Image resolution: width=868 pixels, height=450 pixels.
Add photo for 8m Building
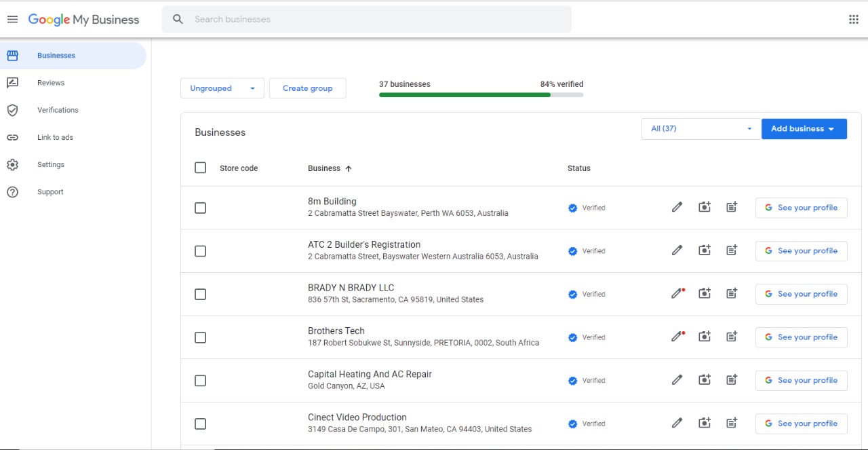click(705, 208)
